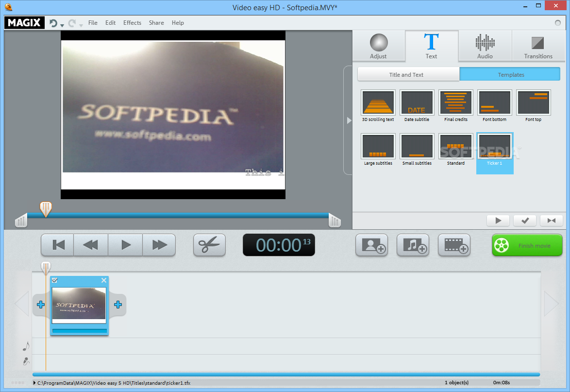Choose the Font bottom template
Image resolution: width=570 pixels, height=392 pixels.
(494, 106)
